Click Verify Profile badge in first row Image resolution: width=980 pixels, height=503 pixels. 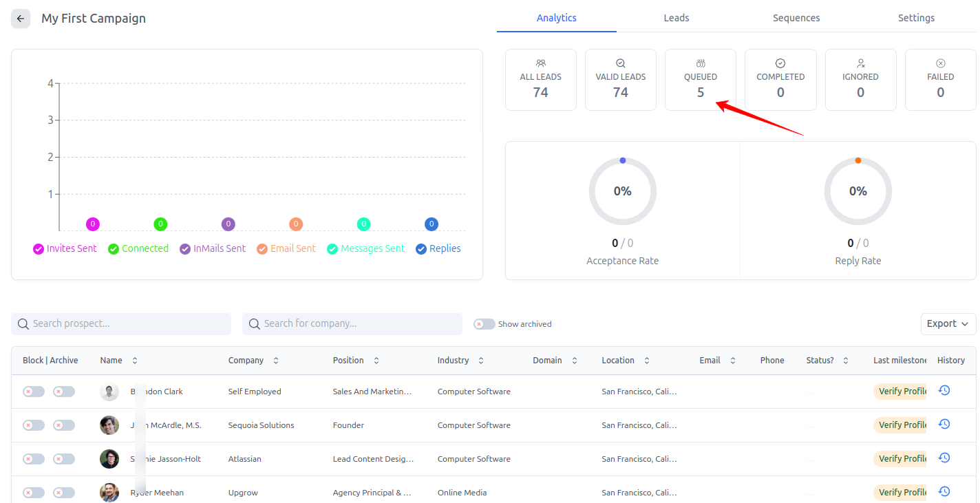tap(901, 392)
